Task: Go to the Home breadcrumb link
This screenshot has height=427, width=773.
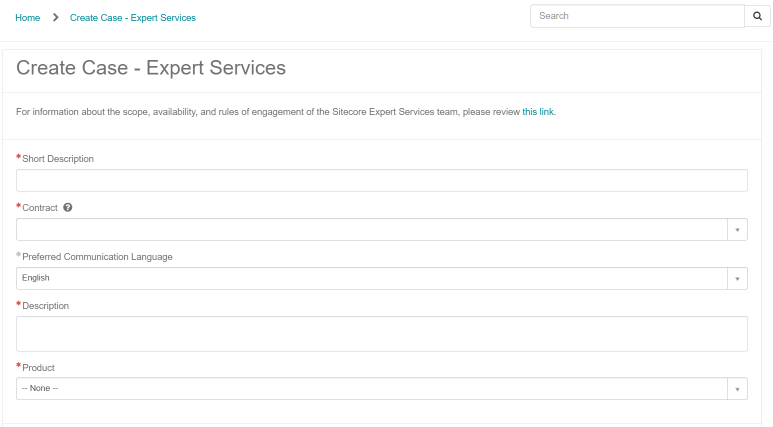Action: [x=28, y=18]
